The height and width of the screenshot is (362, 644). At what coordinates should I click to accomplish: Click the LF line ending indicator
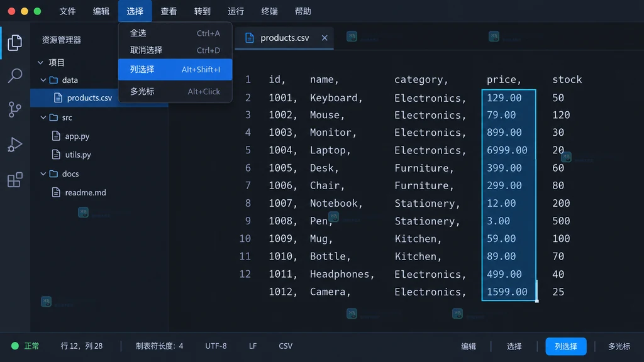point(253,346)
